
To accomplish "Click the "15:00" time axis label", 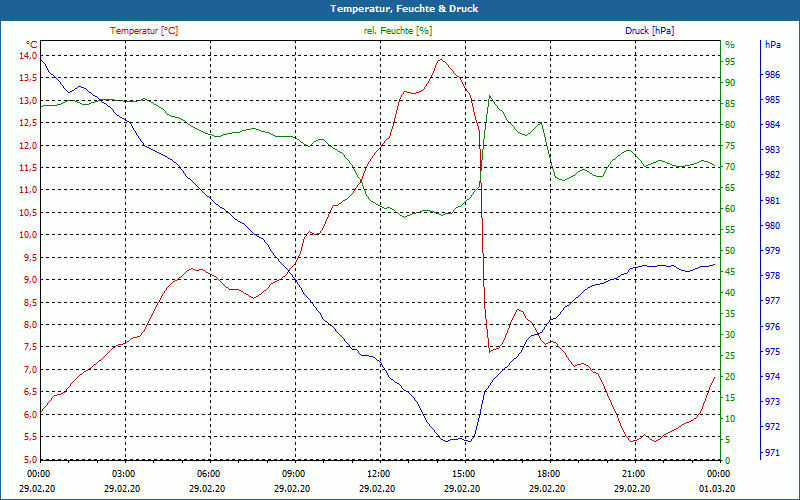I will [x=462, y=474].
